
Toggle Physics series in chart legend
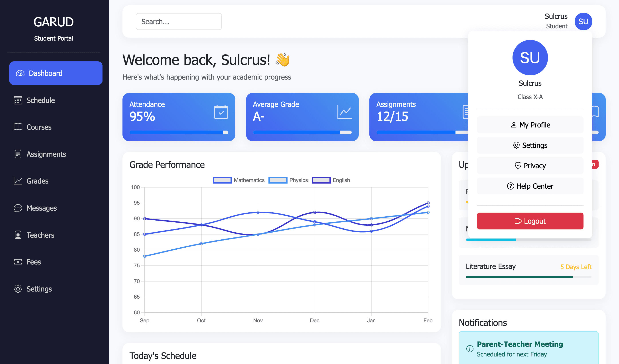(x=288, y=180)
